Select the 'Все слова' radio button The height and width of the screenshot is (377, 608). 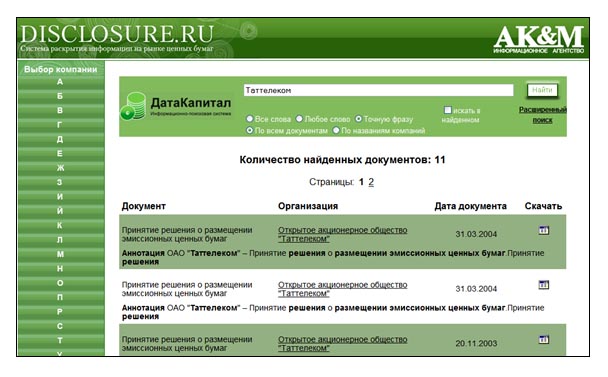coord(250,119)
